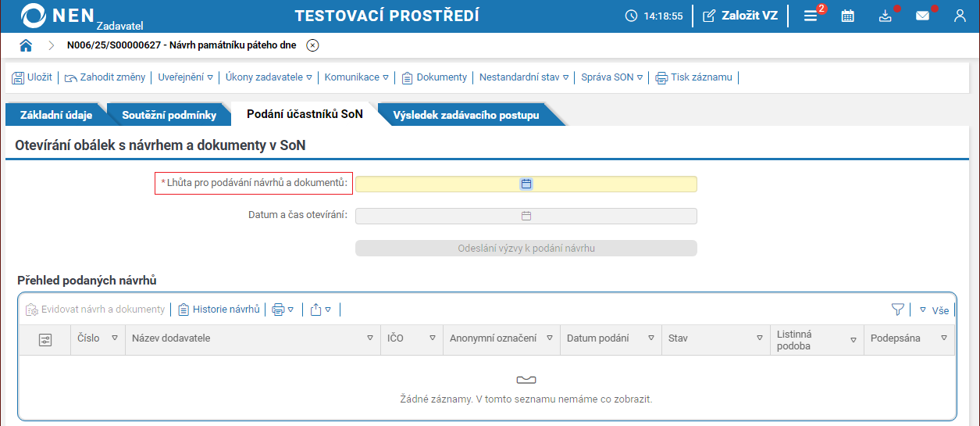This screenshot has width=980, height=426.
Task: Open the Anonymní označení column filter arrow
Action: [x=550, y=338]
